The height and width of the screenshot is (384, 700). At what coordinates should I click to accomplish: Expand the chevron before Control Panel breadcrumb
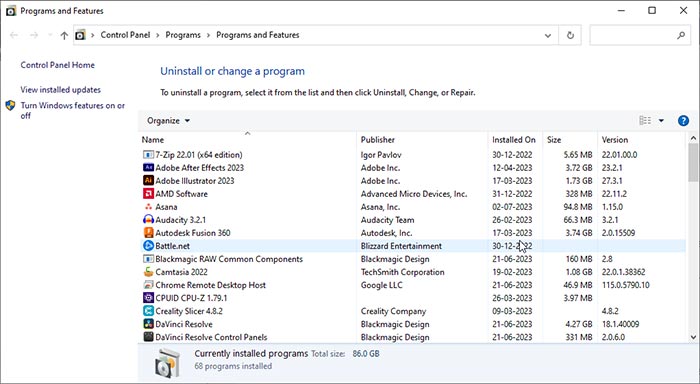click(x=92, y=35)
